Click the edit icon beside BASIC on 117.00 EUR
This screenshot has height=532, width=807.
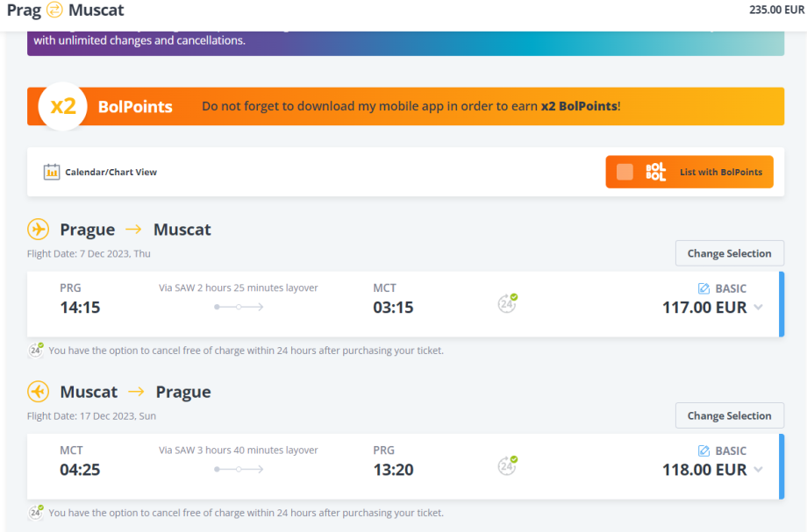pyautogui.click(x=703, y=288)
